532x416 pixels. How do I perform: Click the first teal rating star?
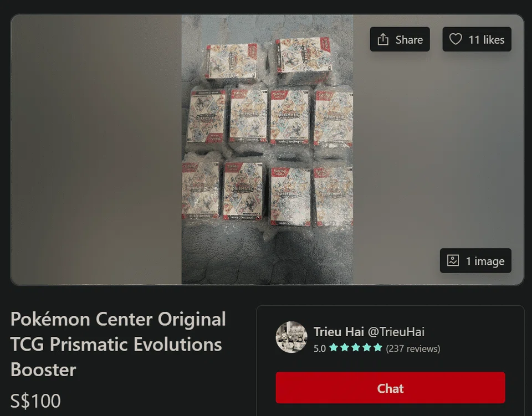point(334,348)
